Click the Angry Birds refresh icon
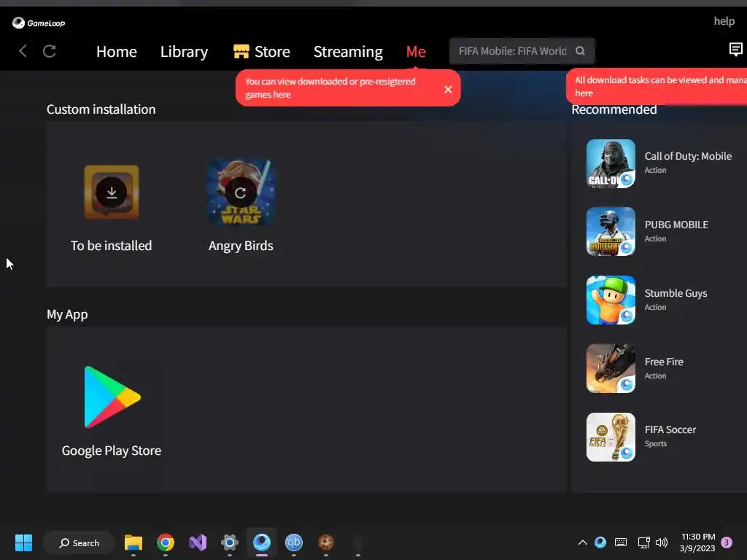Viewport: 747px width, 560px height. tap(240, 192)
